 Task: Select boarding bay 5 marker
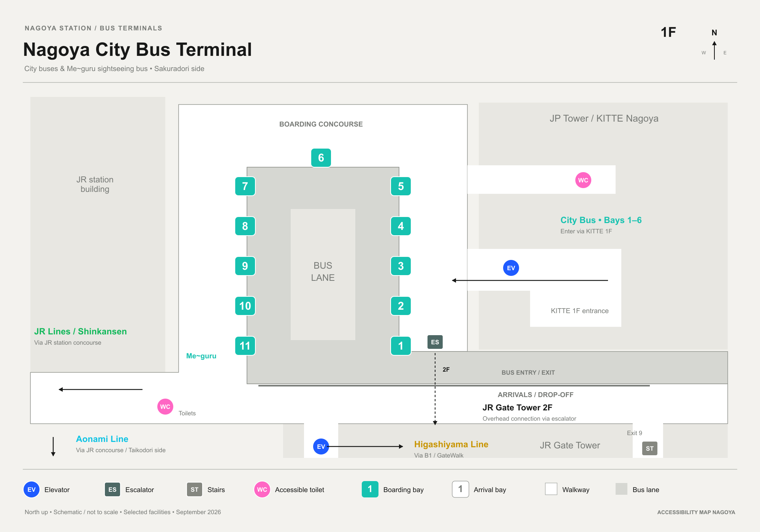[x=401, y=186]
